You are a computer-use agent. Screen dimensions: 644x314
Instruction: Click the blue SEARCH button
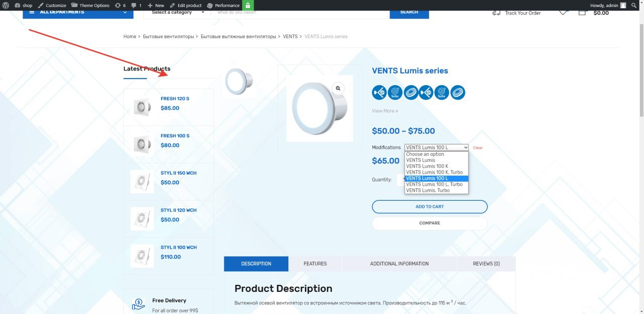pyautogui.click(x=409, y=12)
